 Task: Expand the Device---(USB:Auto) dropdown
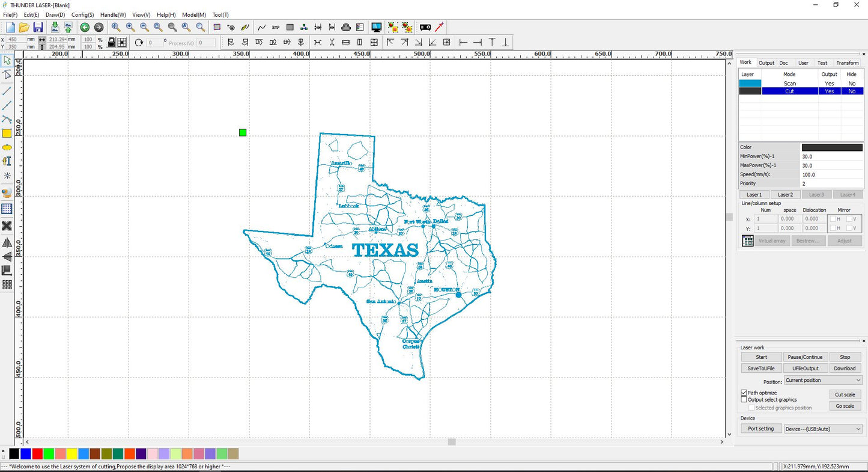(x=822, y=428)
